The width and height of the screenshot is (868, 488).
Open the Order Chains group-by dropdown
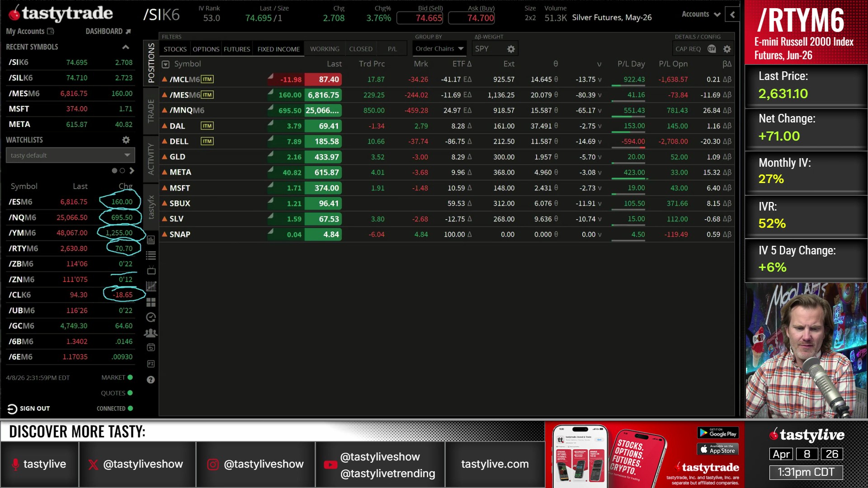(x=439, y=48)
